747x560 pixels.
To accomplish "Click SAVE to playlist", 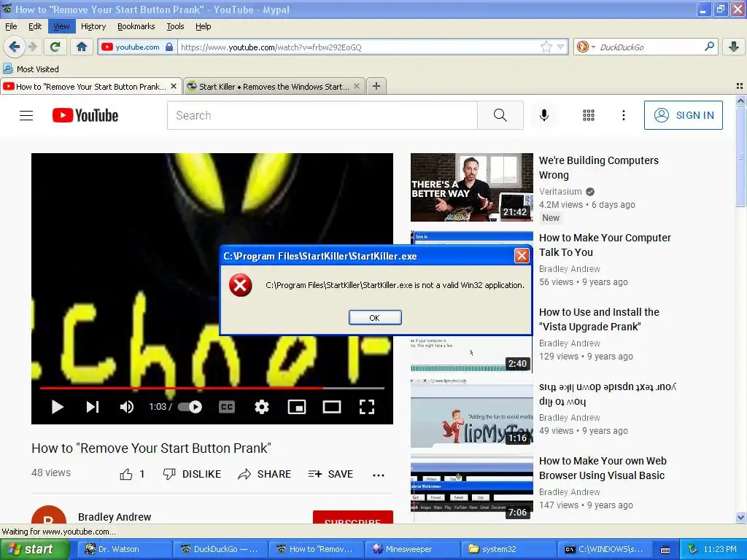I will click(x=330, y=474).
